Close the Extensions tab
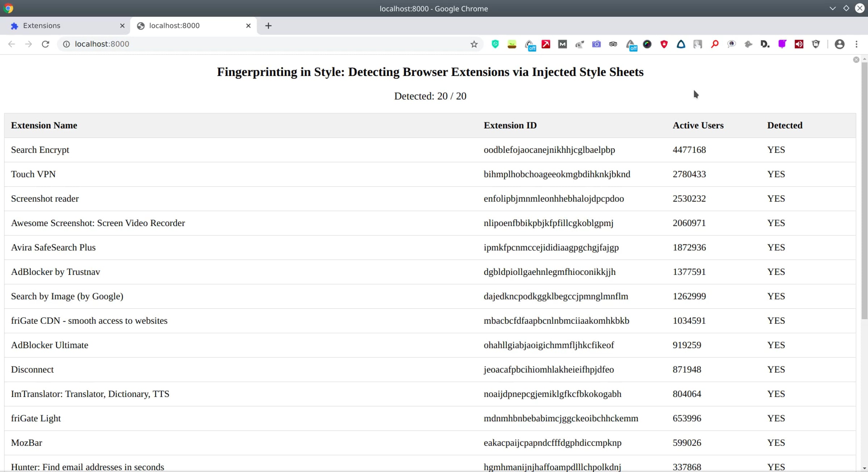The image size is (868, 472). click(122, 26)
